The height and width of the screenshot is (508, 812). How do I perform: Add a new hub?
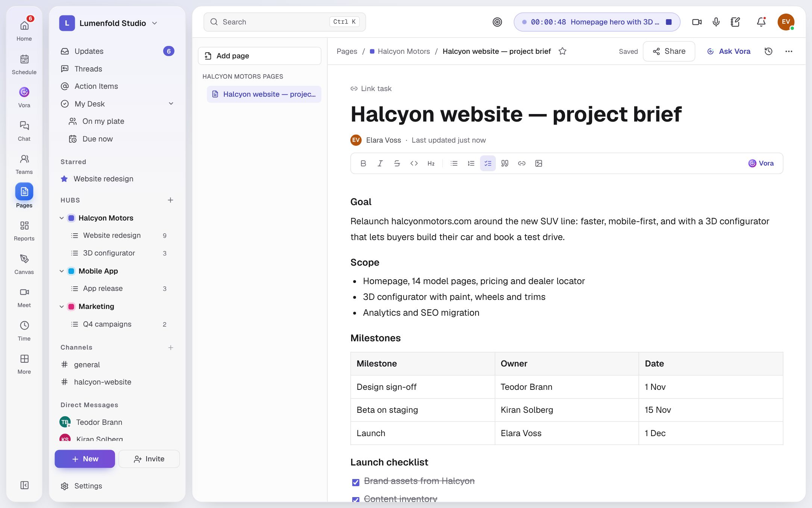point(170,200)
